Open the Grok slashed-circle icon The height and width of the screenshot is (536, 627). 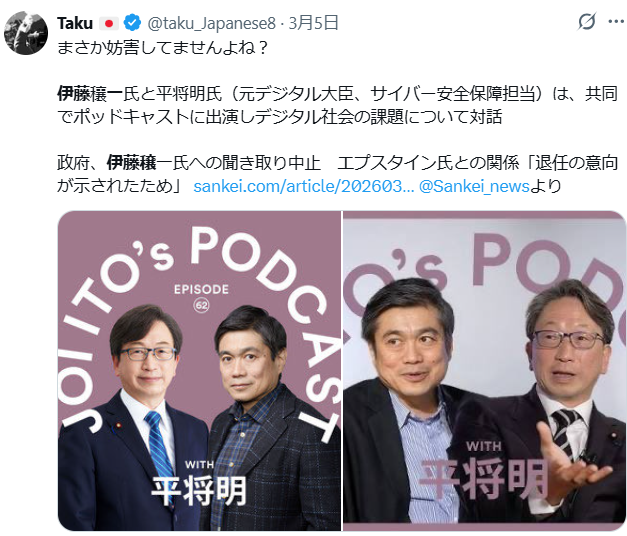coord(587,21)
